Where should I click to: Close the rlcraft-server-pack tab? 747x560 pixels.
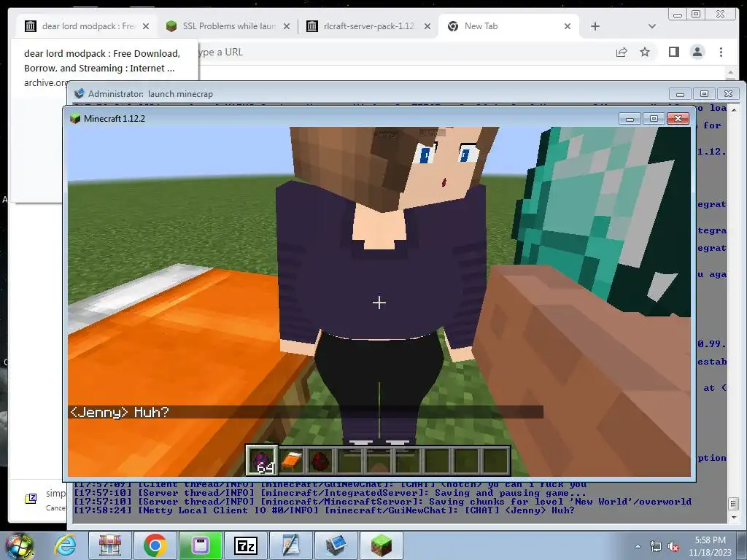[x=427, y=27]
